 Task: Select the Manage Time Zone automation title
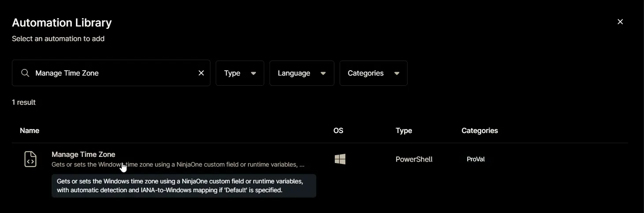[x=83, y=154]
